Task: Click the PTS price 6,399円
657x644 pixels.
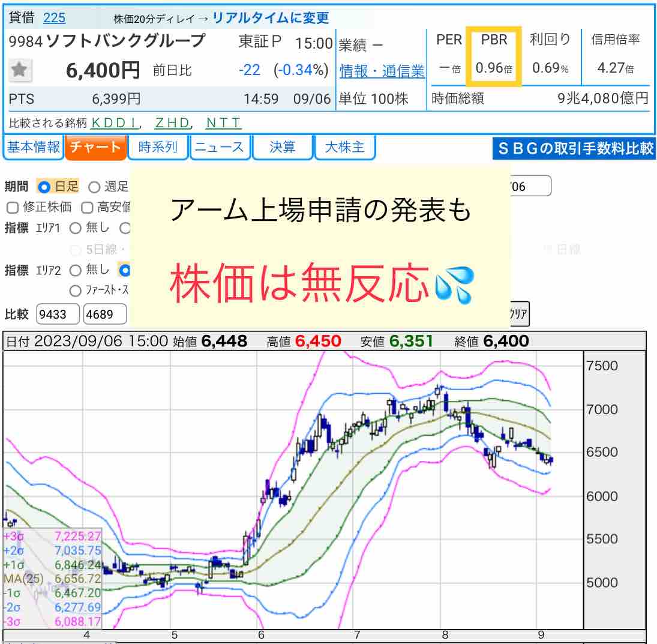Action: pyautogui.click(x=116, y=99)
